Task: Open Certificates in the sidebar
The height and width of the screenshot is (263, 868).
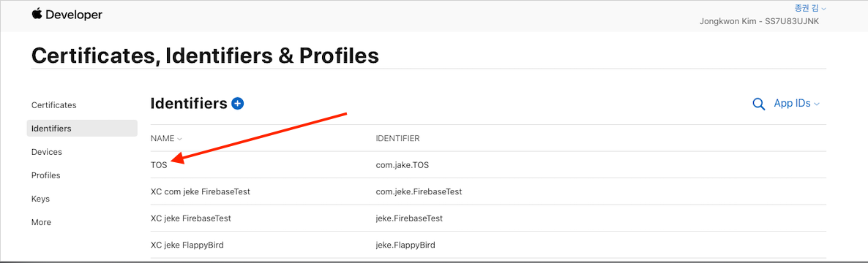Action: coord(53,105)
